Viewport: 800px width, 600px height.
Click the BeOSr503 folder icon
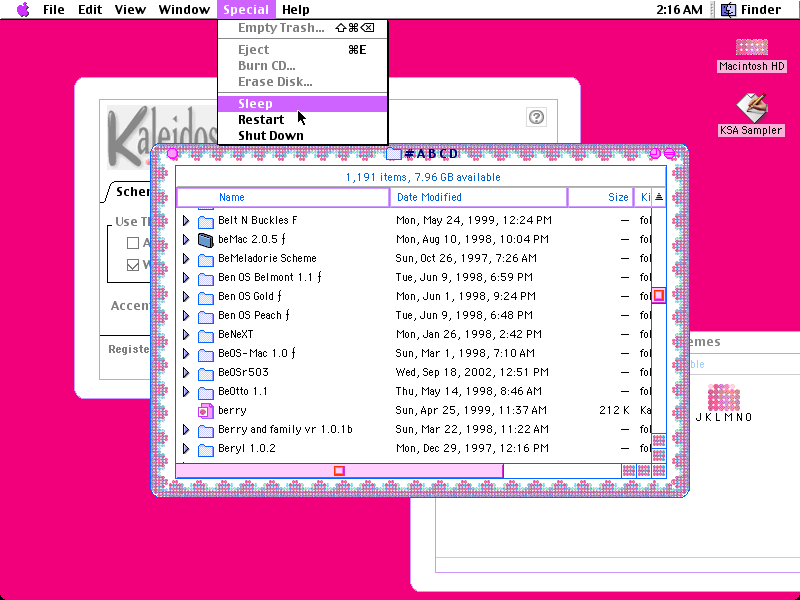click(x=206, y=373)
